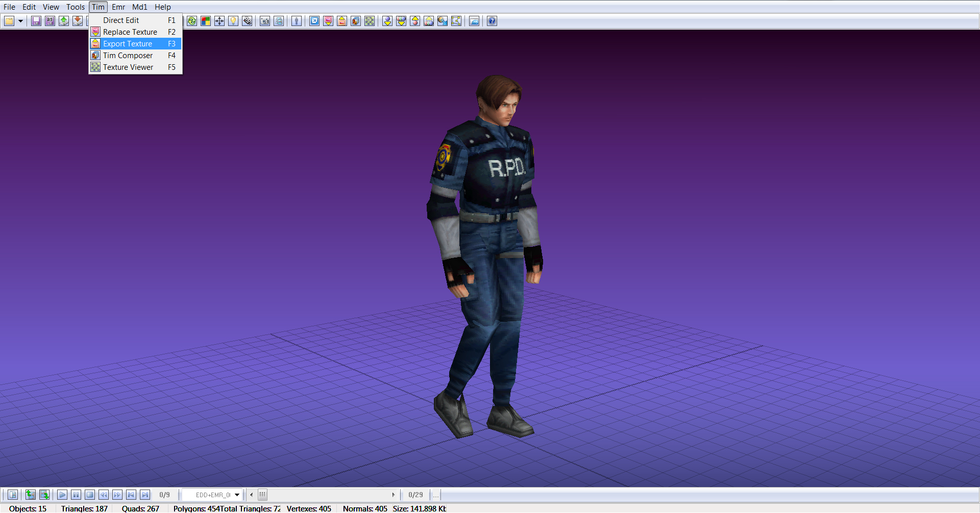Click the blue ball with down arrow icon
Screen dimensions: 980x513
pyautogui.click(x=387, y=21)
